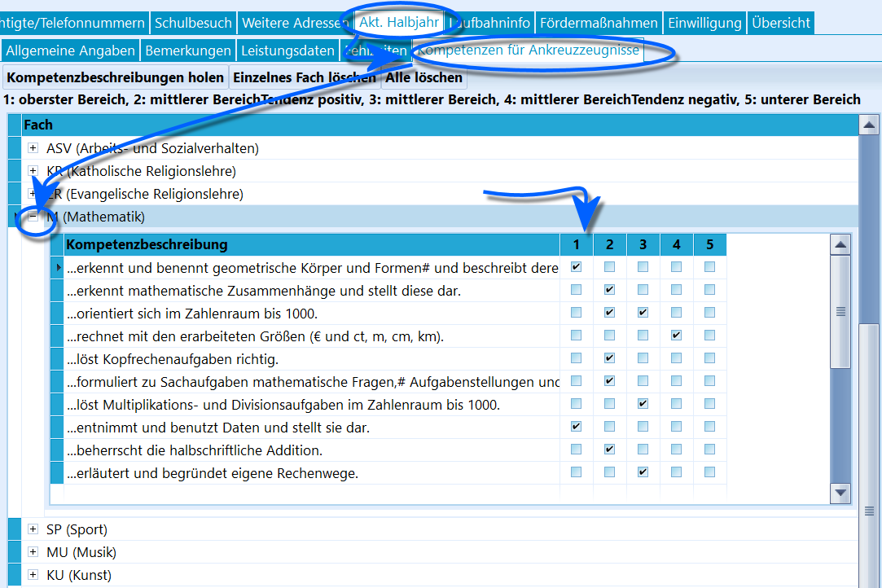Go to the Einwilligung tab
Viewport: 882px width, 588px height.
(x=704, y=23)
